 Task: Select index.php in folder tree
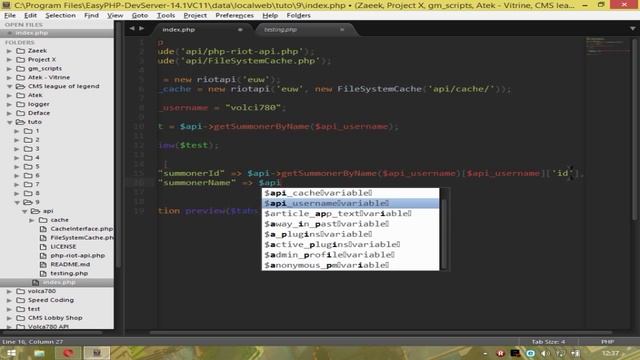click(57, 282)
